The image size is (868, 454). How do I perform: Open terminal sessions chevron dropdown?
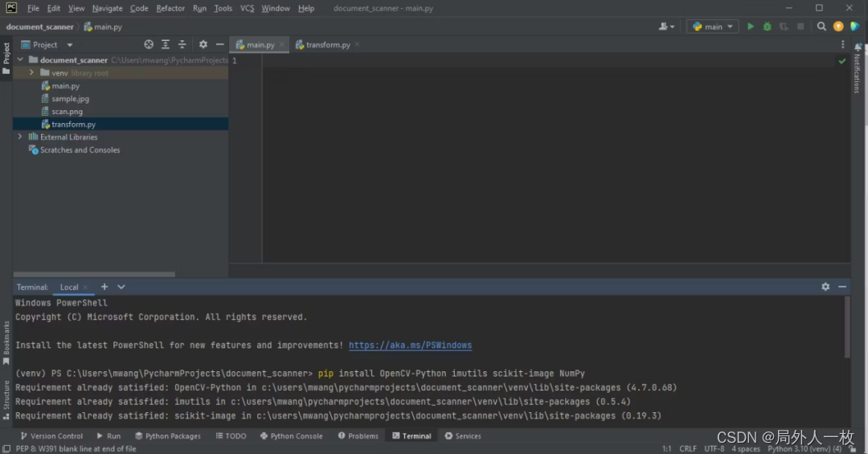click(x=121, y=287)
